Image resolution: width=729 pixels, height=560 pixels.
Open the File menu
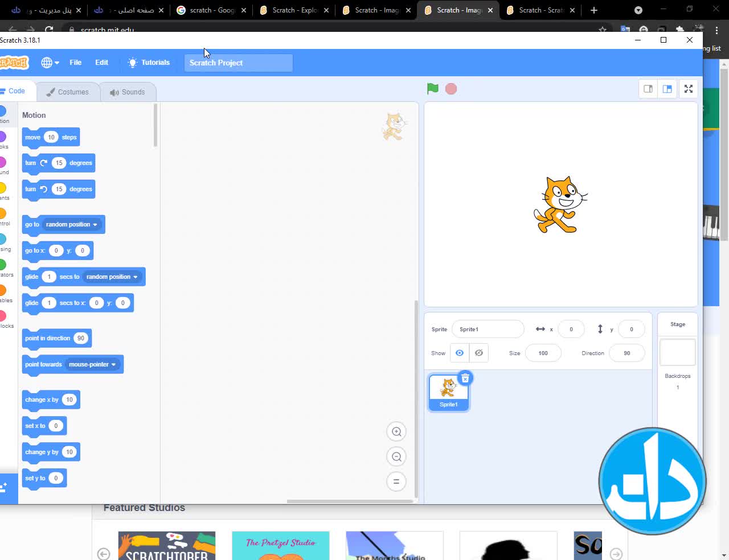click(75, 63)
